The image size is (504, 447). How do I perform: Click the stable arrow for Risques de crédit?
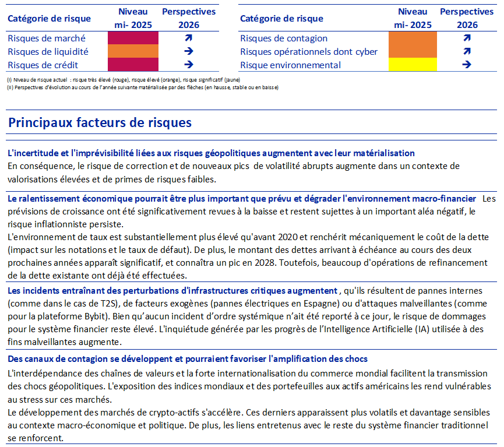coord(189,65)
